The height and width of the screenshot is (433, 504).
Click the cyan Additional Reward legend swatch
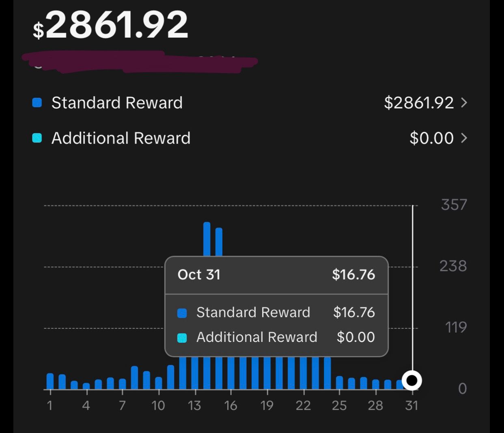pos(37,138)
